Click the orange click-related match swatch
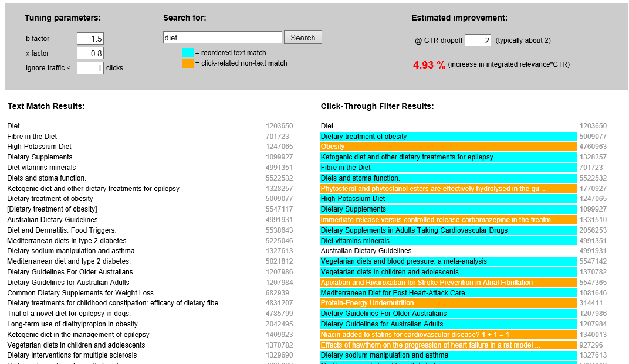 [187, 63]
